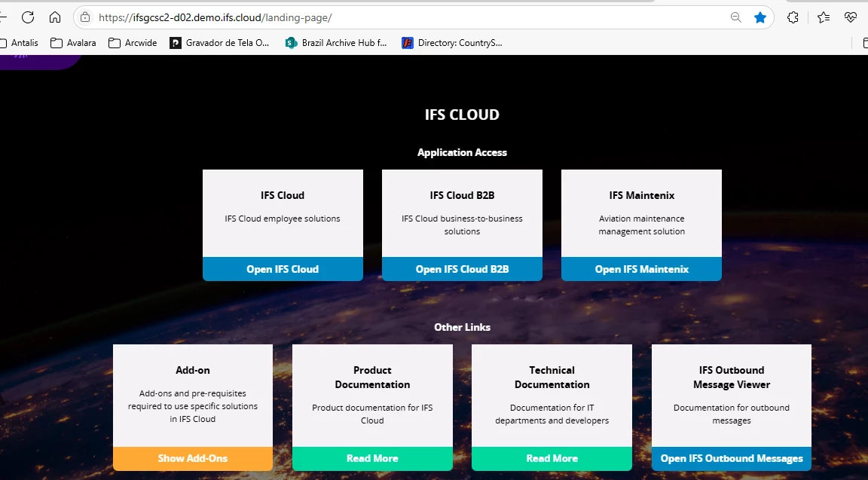The width and height of the screenshot is (868, 480).
Task: Click Open IFS Cloud B2B button
Action: 462,269
